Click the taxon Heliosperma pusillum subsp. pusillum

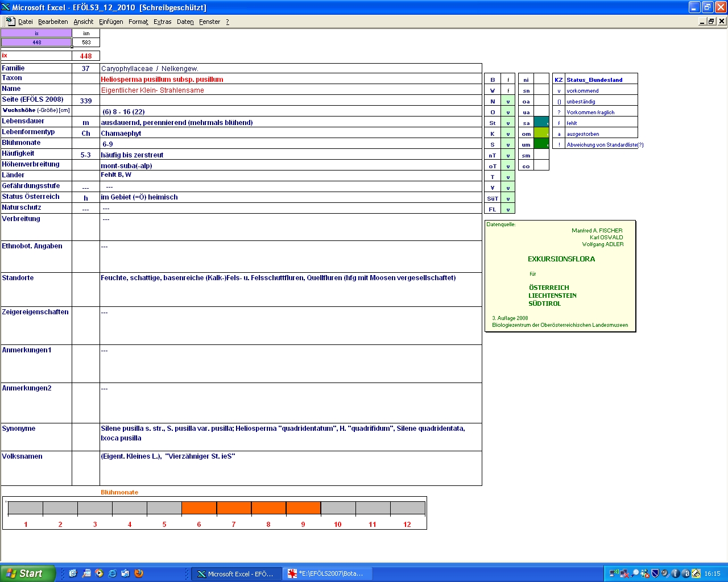162,80
